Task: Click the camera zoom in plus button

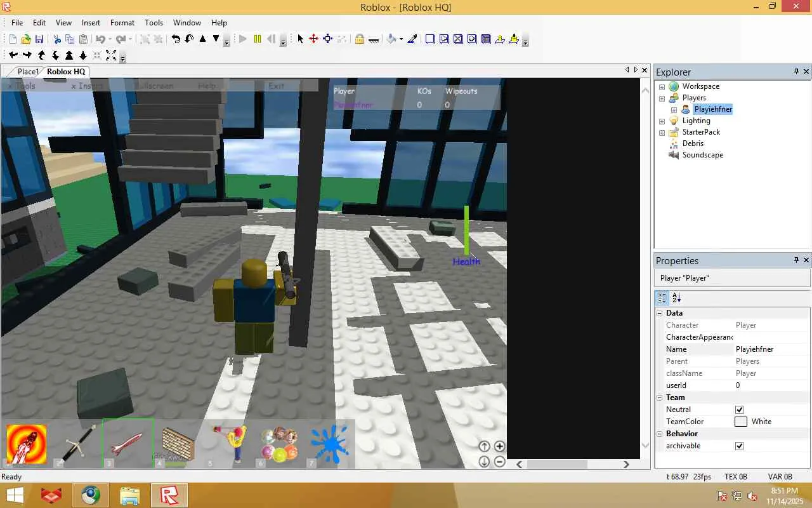Action: tap(499, 446)
